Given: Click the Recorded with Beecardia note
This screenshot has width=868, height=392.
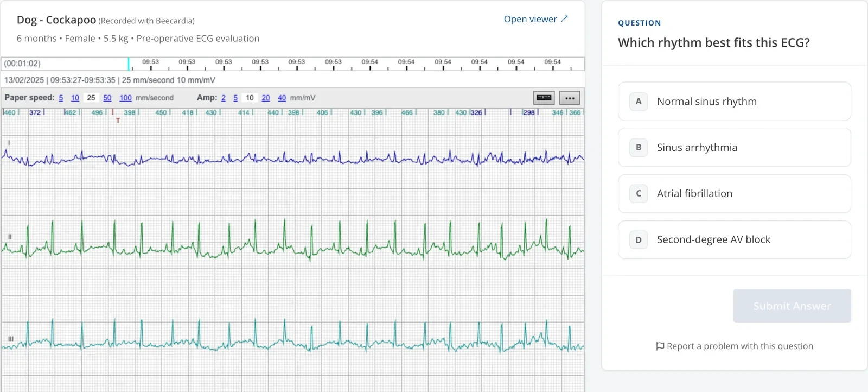Looking at the screenshot, I should [x=146, y=21].
